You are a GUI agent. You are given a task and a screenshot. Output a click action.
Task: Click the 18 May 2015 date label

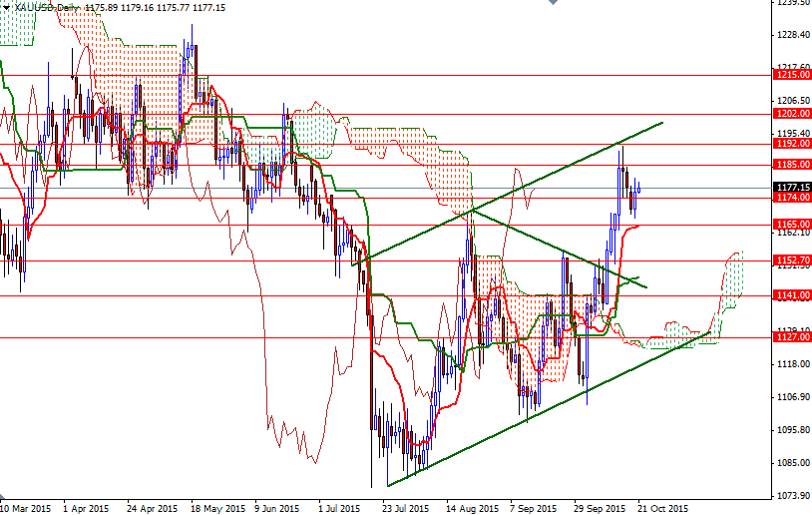[x=217, y=509]
